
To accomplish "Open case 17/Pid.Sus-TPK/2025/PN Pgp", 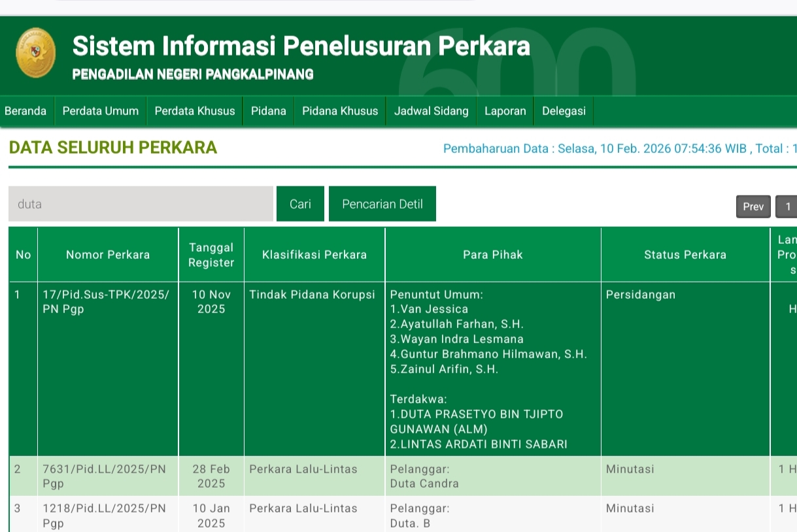I will point(106,302).
